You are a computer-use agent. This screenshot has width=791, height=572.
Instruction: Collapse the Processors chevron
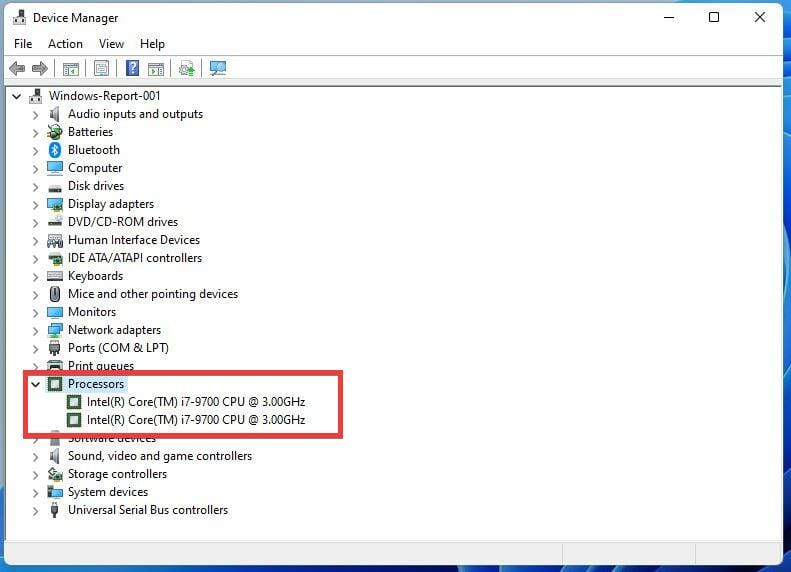click(x=35, y=384)
